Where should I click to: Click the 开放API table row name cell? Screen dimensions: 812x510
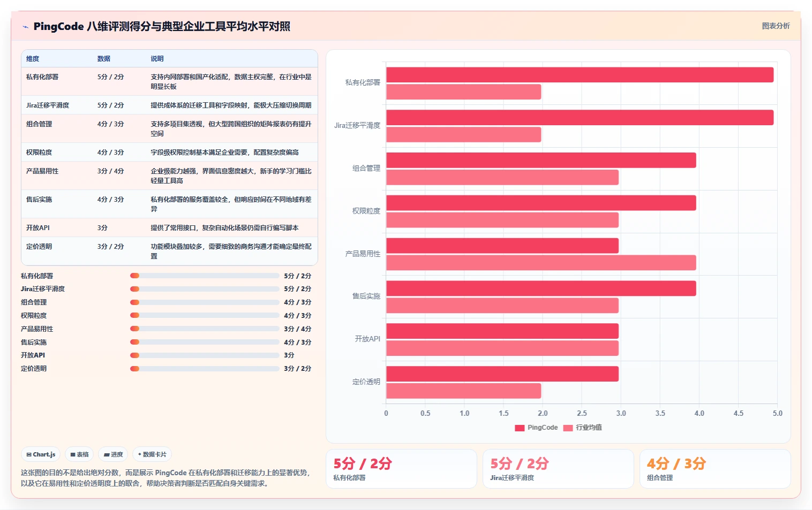(38, 228)
